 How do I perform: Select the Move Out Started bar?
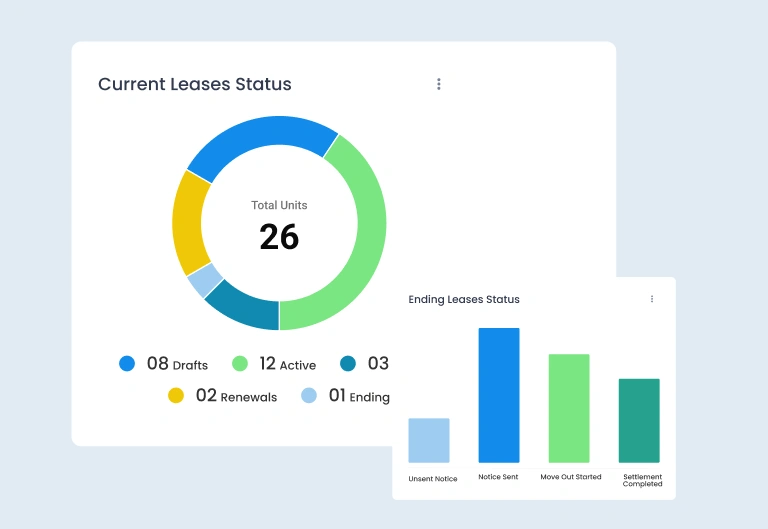click(569, 408)
